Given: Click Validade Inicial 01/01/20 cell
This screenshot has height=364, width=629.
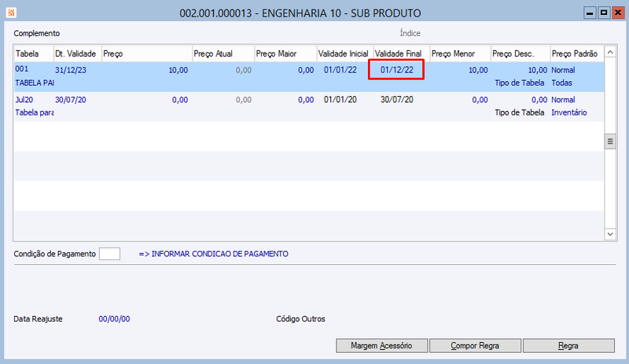Looking at the screenshot, I should tap(340, 100).
